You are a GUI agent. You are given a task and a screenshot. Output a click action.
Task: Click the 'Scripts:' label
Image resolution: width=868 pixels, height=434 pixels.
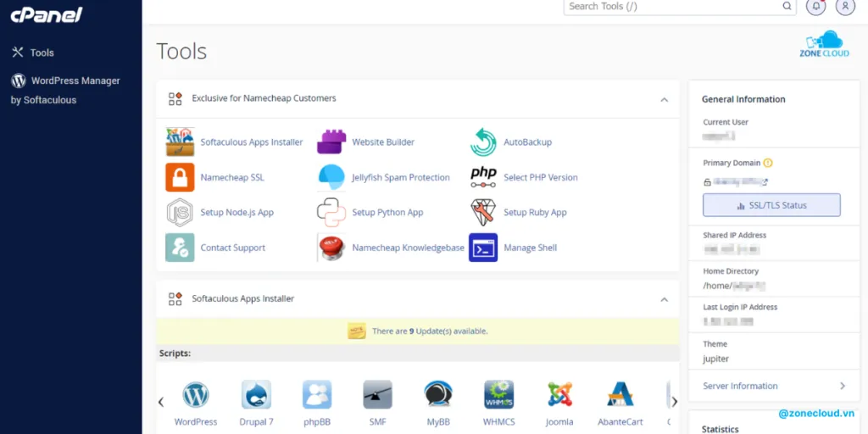click(175, 353)
